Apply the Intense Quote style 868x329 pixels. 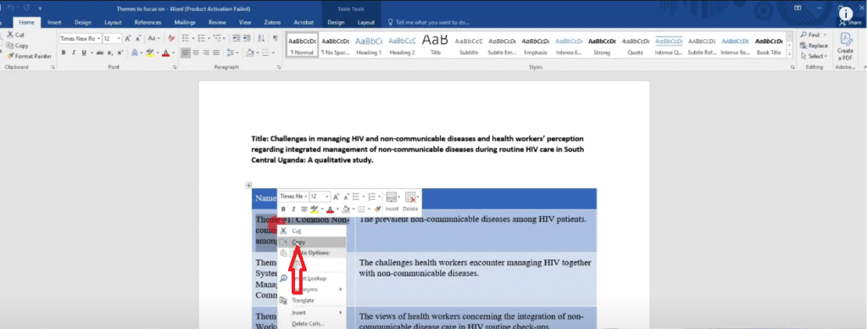pyautogui.click(x=669, y=46)
